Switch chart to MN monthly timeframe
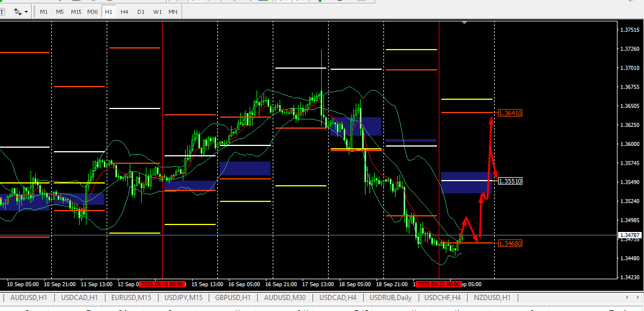 [x=173, y=12]
